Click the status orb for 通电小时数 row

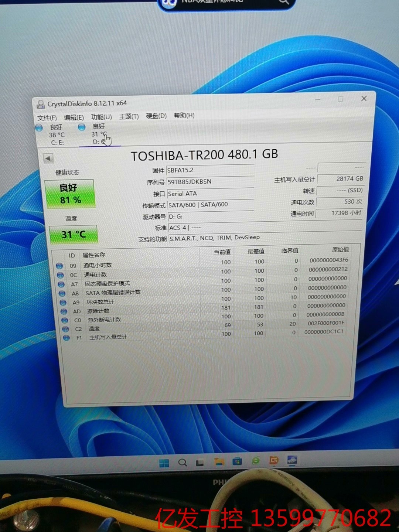pos(59,266)
